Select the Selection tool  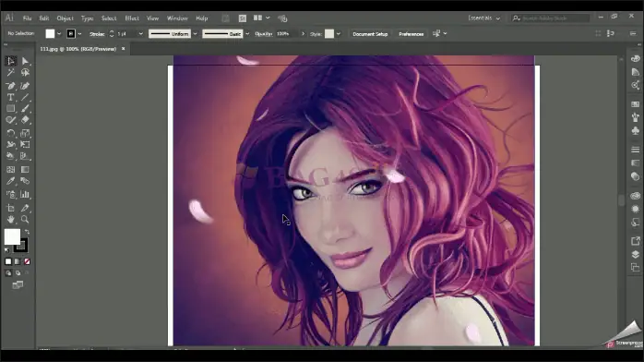coord(11,61)
